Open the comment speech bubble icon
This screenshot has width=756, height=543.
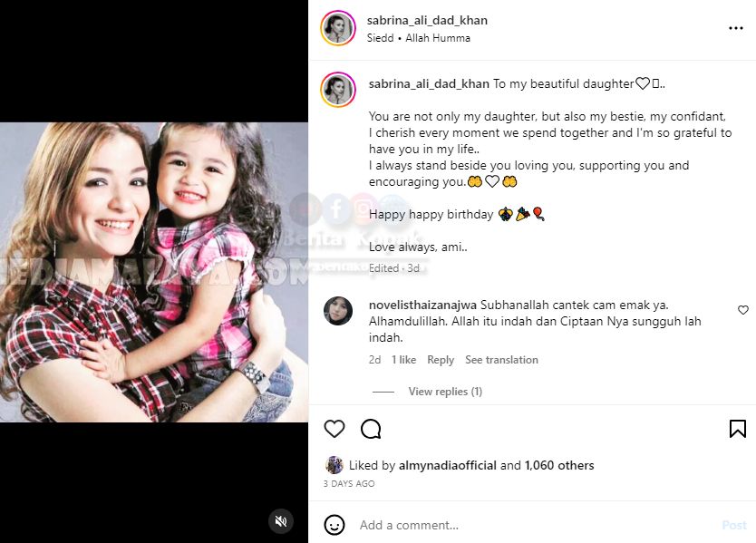point(371,429)
